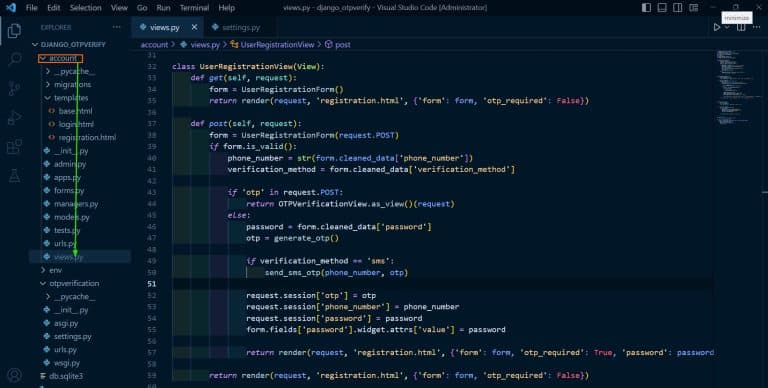Expand __pycache__ under account folder

click(48, 71)
